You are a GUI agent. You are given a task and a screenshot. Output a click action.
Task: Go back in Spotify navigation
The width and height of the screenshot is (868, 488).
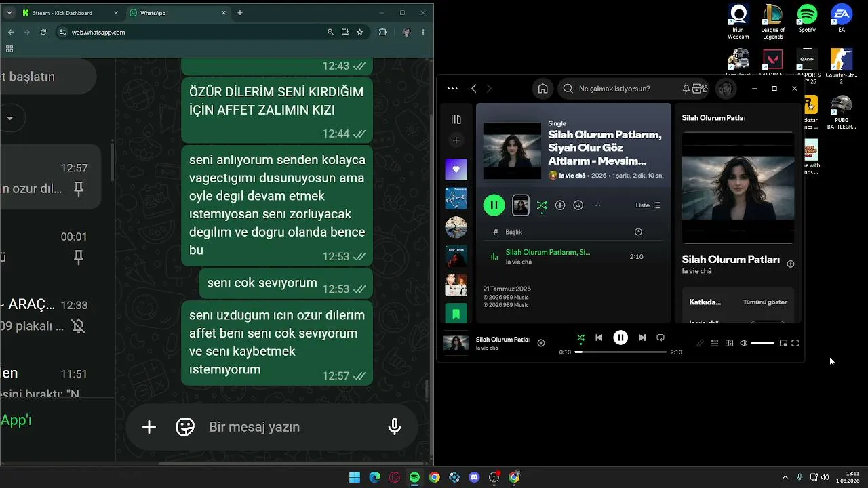[474, 89]
